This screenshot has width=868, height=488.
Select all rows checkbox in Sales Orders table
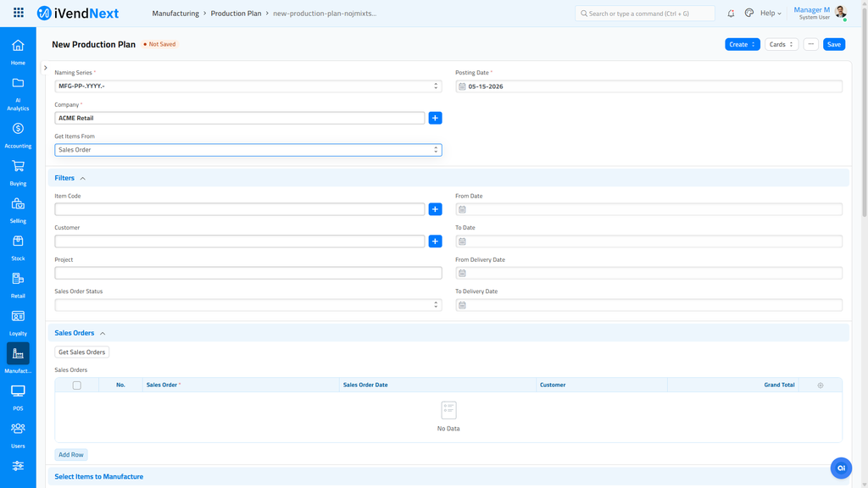coord(77,385)
